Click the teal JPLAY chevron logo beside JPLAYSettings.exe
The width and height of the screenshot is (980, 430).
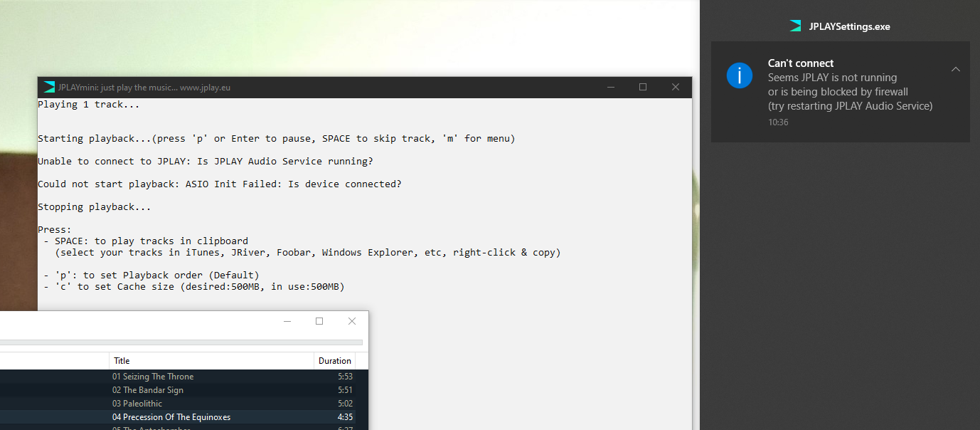[794, 25]
